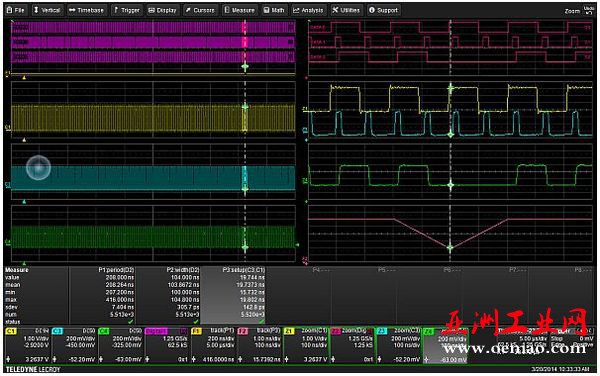Image resolution: width=600 pixels, height=376 pixels.
Task: Open the Cursors menu
Action: 200,10
